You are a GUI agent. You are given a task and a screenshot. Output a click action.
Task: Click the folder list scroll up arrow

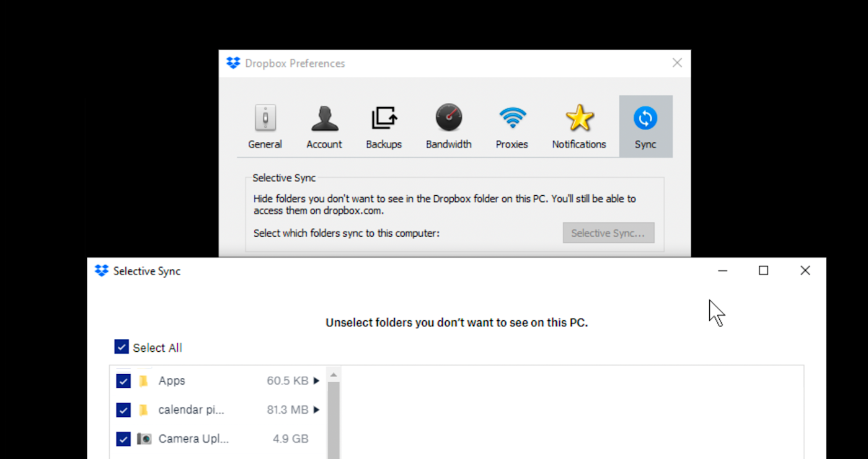click(x=334, y=375)
